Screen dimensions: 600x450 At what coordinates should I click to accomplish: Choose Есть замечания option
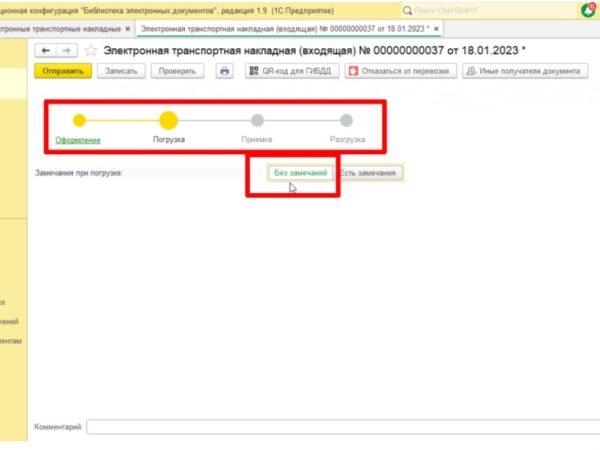368,173
